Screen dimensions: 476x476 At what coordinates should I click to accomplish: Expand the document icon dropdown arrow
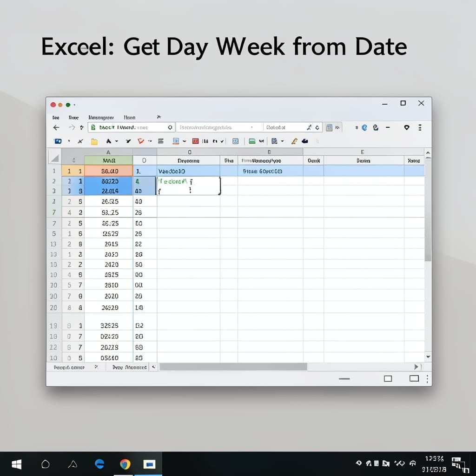[x=282, y=141]
